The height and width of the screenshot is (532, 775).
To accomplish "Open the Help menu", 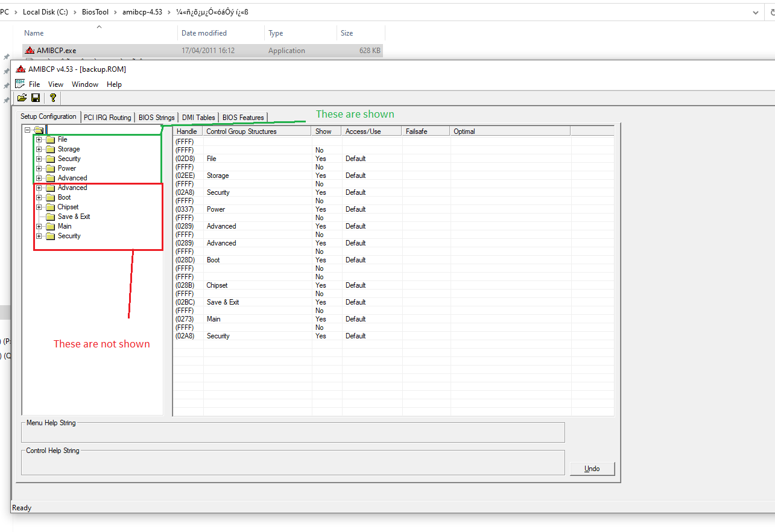I will pos(114,84).
